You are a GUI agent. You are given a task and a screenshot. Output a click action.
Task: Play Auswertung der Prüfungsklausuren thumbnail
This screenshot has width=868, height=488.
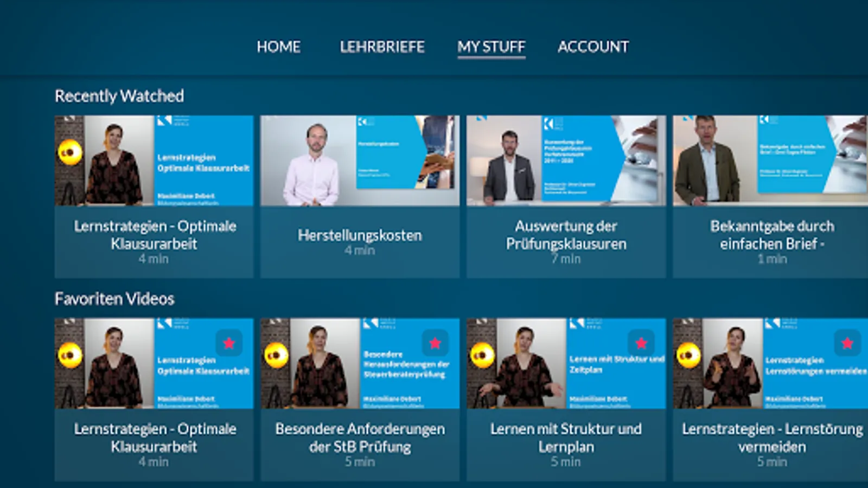(x=566, y=160)
